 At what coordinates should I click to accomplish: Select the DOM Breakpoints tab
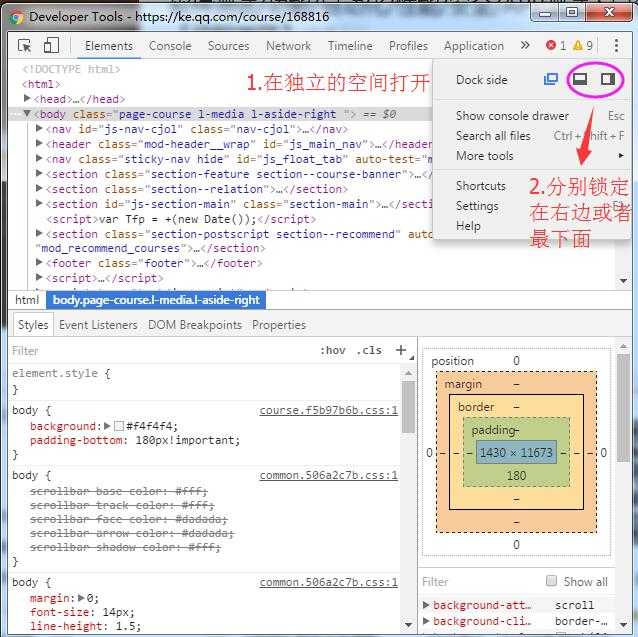tap(195, 325)
